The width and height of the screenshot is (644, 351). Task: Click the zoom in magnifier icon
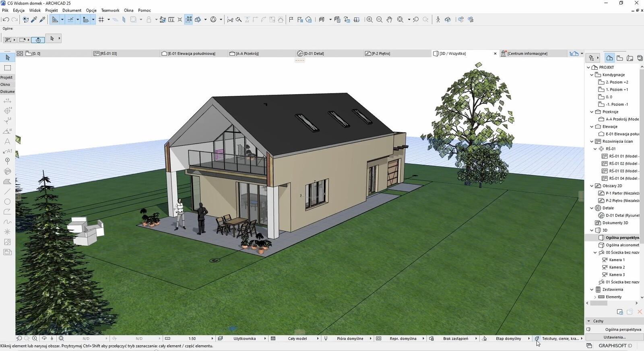[369, 19]
